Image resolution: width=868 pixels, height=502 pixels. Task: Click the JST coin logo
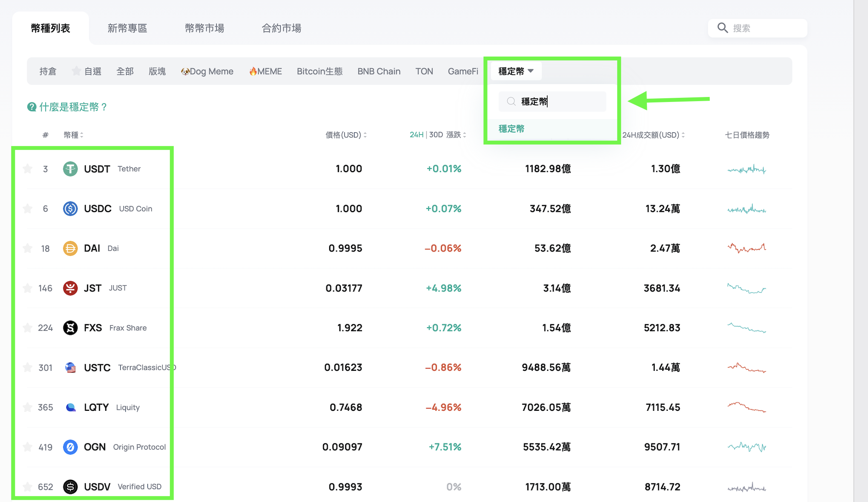pyautogui.click(x=70, y=288)
